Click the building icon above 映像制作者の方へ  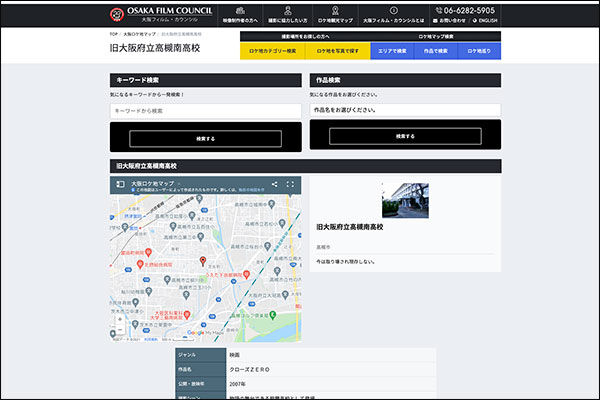click(x=240, y=11)
